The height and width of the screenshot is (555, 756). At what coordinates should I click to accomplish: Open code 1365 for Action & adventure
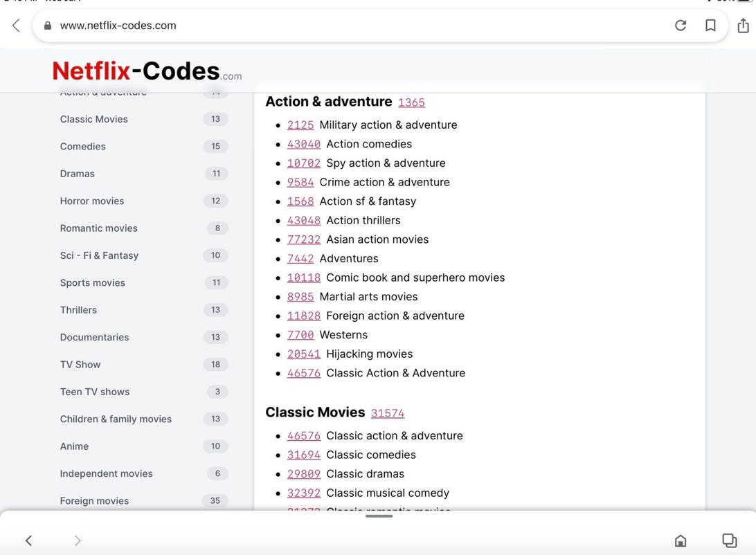click(x=411, y=102)
